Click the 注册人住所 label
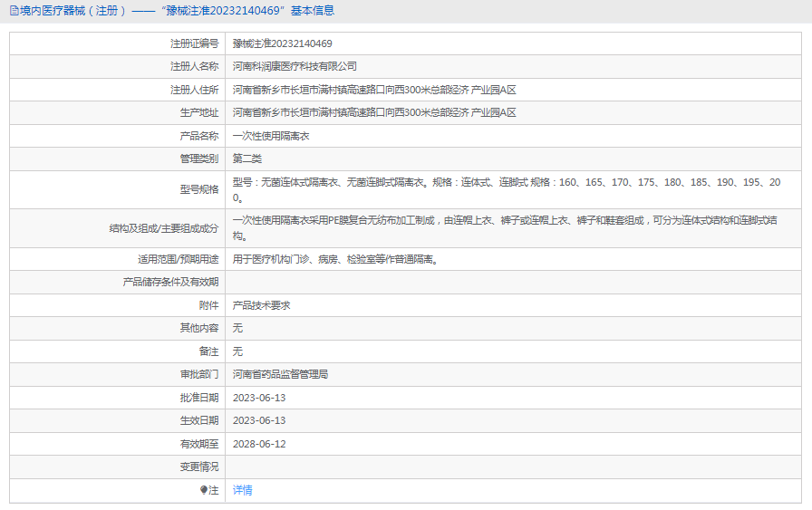Screen dimensions: 812x510 point(195,90)
